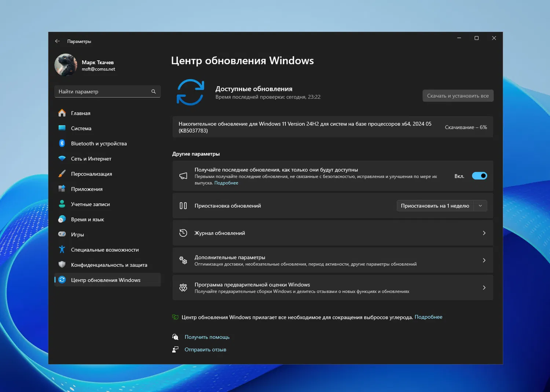Click the Отправить отзыв feedback icon
This screenshot has height=392, width=550.
175,350
